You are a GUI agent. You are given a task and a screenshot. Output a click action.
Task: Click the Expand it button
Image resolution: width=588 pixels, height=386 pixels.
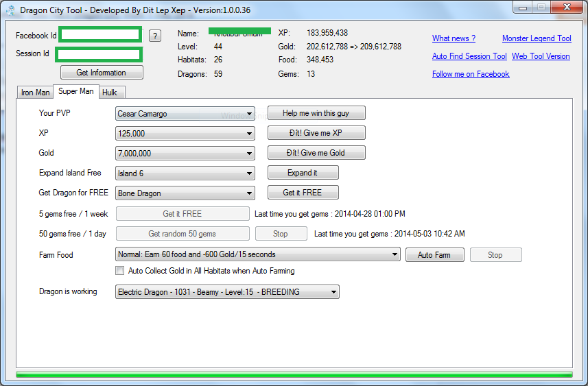click(x=303, y=172)
